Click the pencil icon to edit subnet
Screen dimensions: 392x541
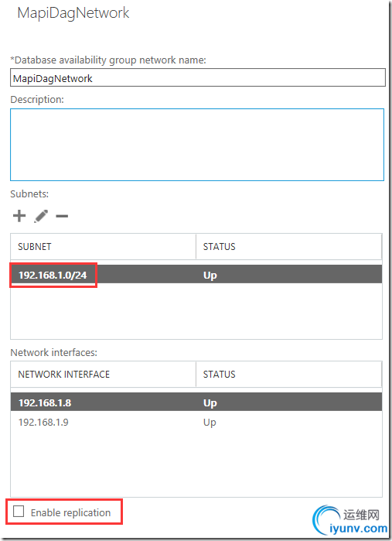(x=41, y=216)
